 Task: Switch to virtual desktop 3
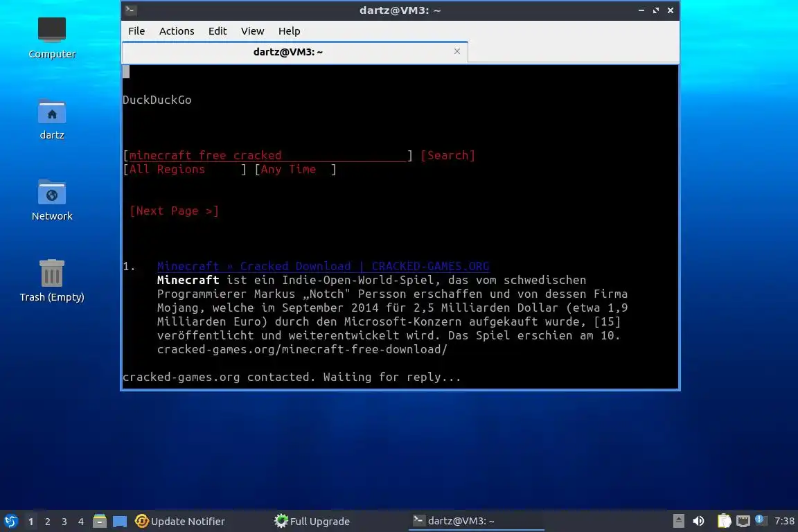tap(64, 522)
